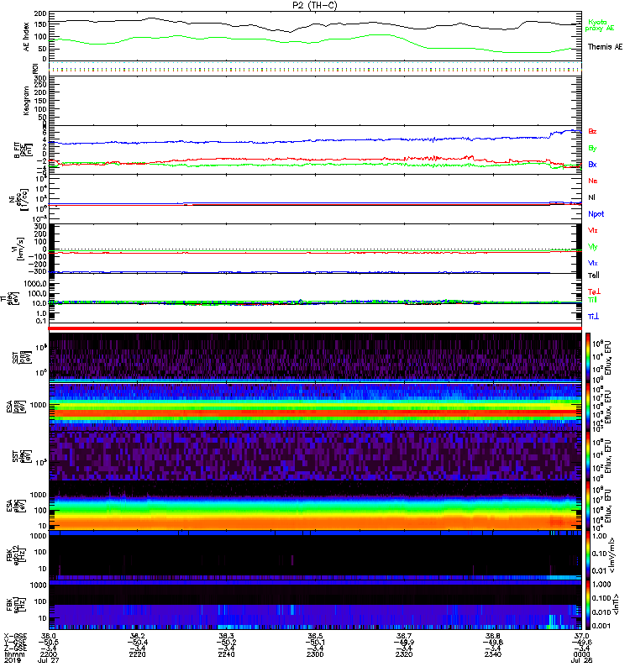Pick the <|nT|> color bar
The width and height of the screenshot is (630, 672).
[588, 605]
